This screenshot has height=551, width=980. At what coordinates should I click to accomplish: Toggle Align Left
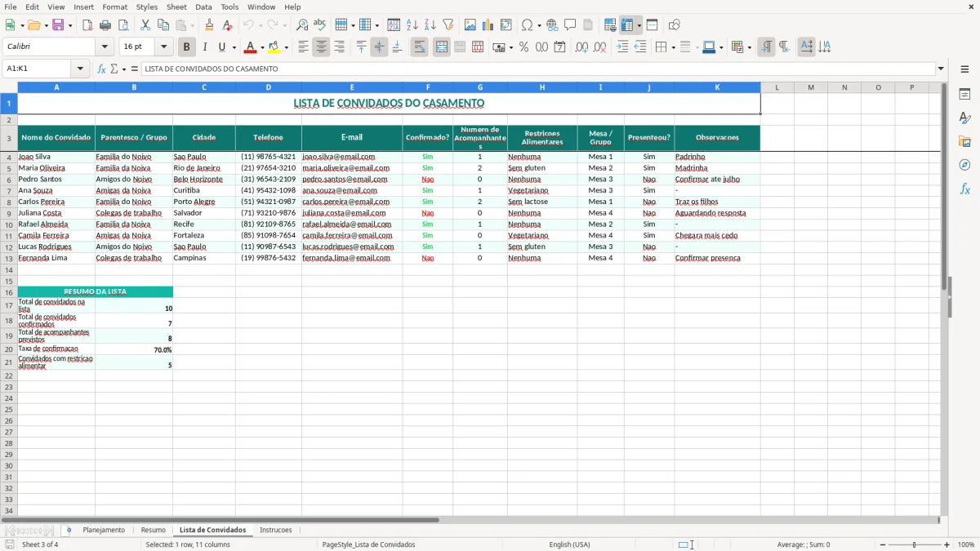pos(303,47)
